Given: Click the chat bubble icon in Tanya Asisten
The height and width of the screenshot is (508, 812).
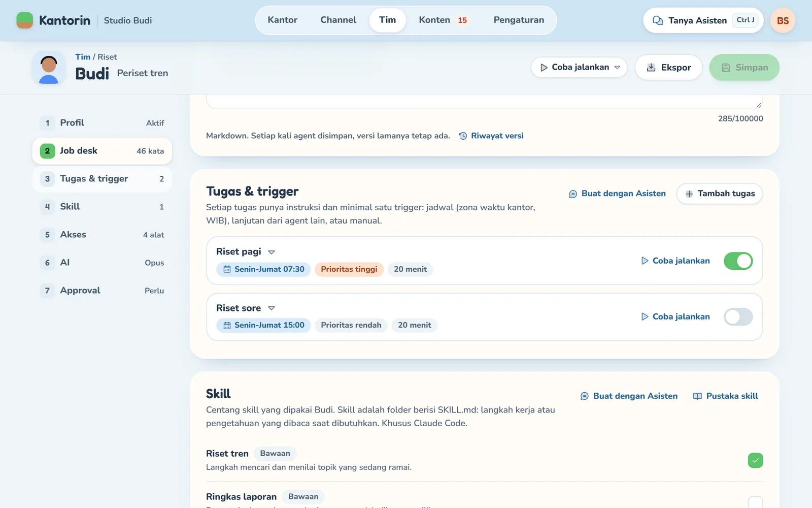Looking at the screenshot, I should click(658, 20).
